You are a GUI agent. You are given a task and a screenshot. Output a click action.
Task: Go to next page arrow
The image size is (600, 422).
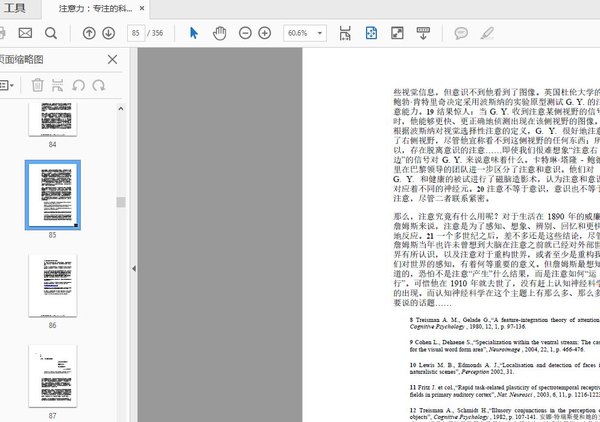(109, 33)
